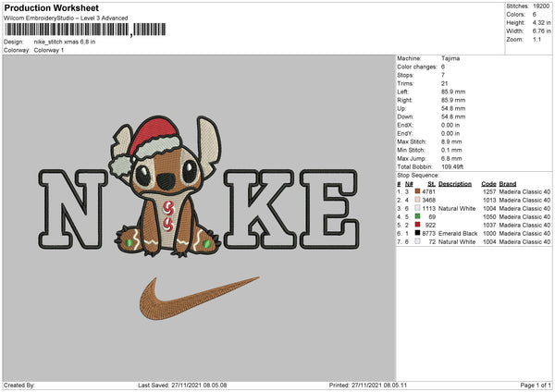Click the 'Page 1 of 1' footer
Screen dimensions: 555x392
(x=536, y=385)
